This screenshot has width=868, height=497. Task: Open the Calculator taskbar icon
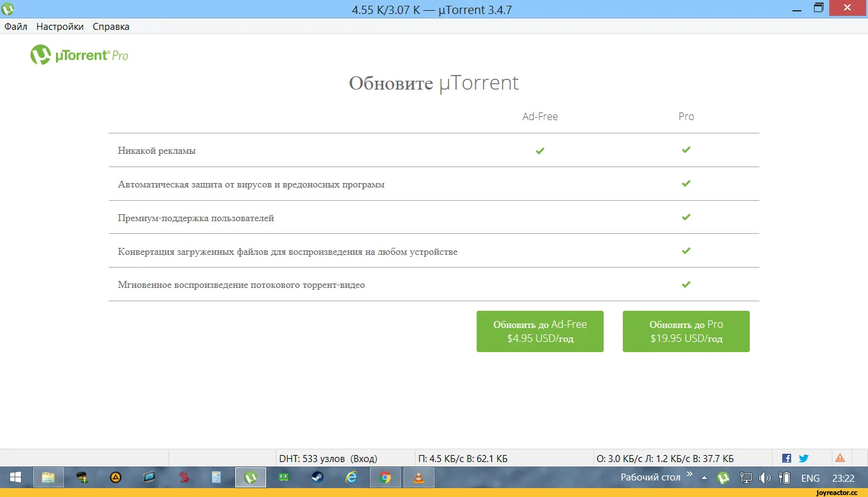tap(216, 477)
